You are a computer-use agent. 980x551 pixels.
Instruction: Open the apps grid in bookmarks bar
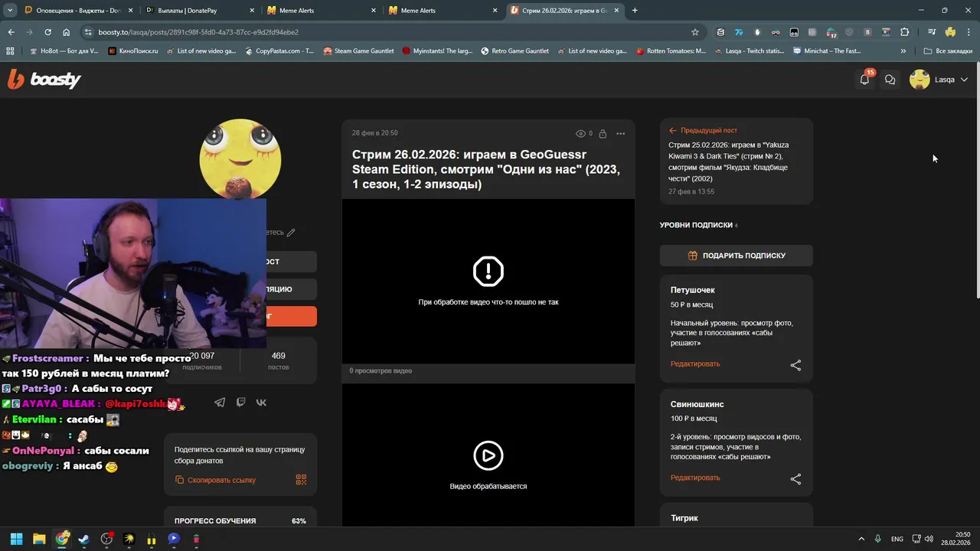pos(11,51)
